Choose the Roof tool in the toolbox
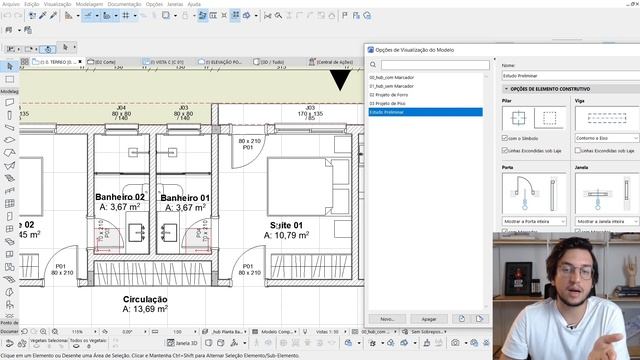 9,153
